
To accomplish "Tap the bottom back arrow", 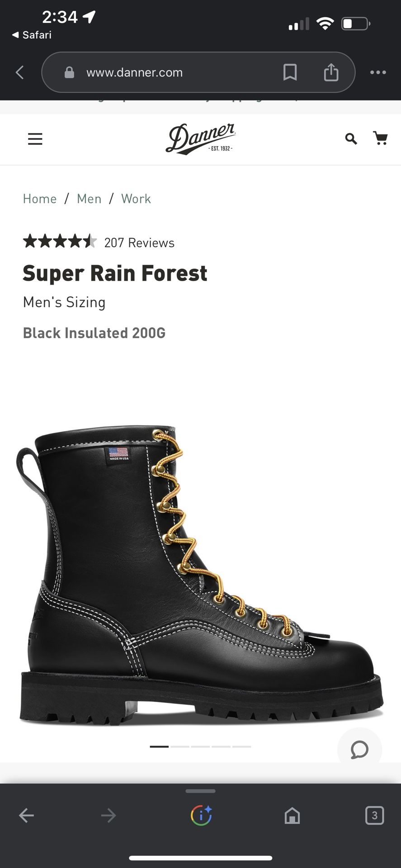I will (x=26, y=816).
